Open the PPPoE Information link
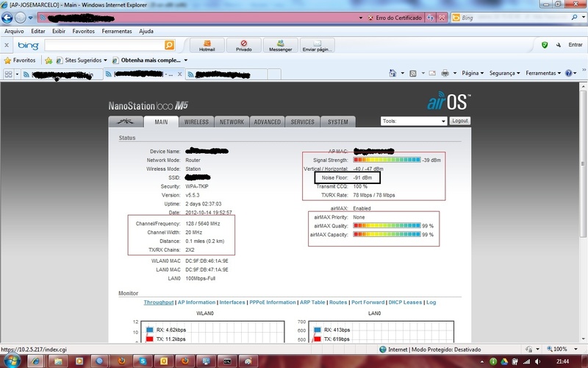This screenshot has height=368, width=588. pyautogui.click(x=272, y=302)
